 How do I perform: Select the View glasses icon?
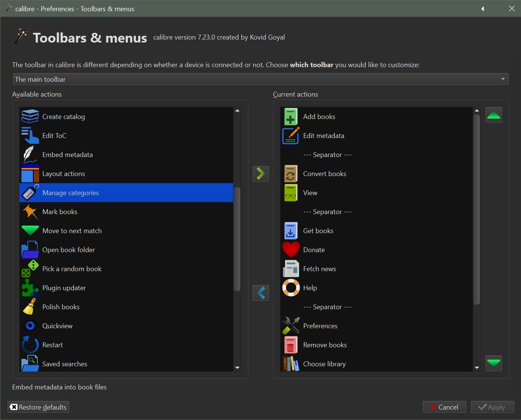click(291, 193)
